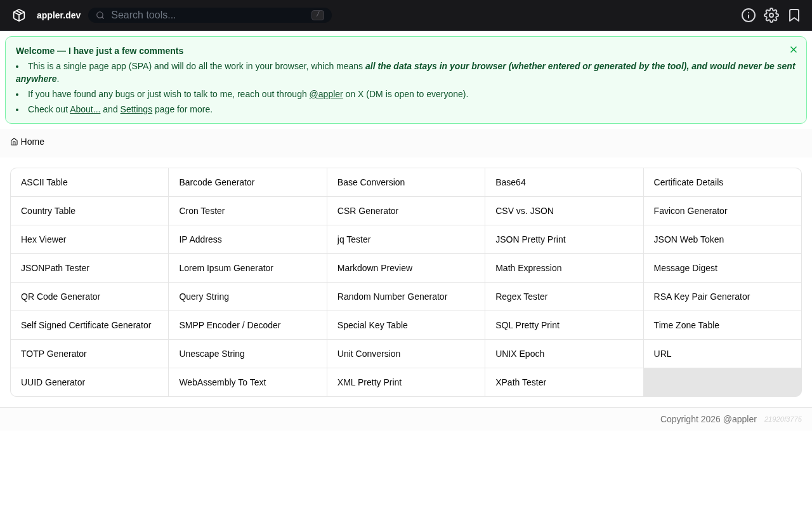Open the Markdown Preview tool

tap(375, 268)
